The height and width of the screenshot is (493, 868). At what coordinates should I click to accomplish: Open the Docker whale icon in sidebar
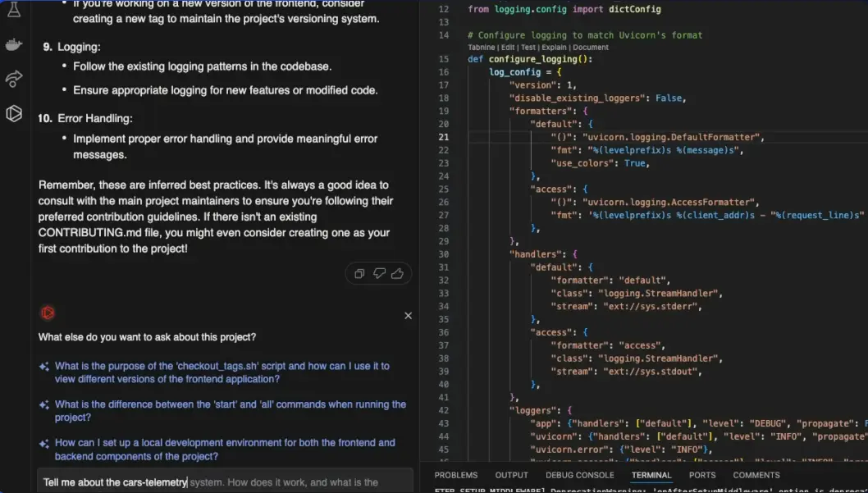(x=14, y=45)
